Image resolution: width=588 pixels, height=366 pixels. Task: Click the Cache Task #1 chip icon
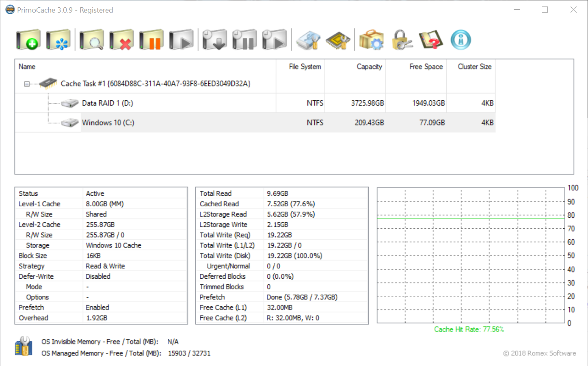pos(48,83)
